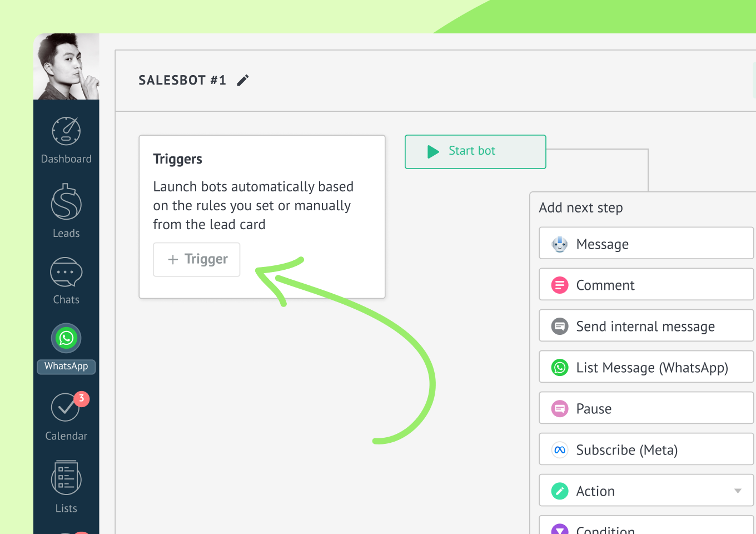Viewport: 756px width, 534px height.
Task: Open the Dashboard gauge icon
Action: click(x=66, y=131)
